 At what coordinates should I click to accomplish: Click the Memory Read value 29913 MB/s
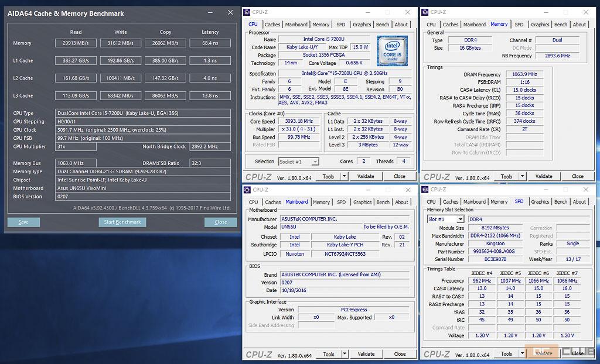point(76,43)
